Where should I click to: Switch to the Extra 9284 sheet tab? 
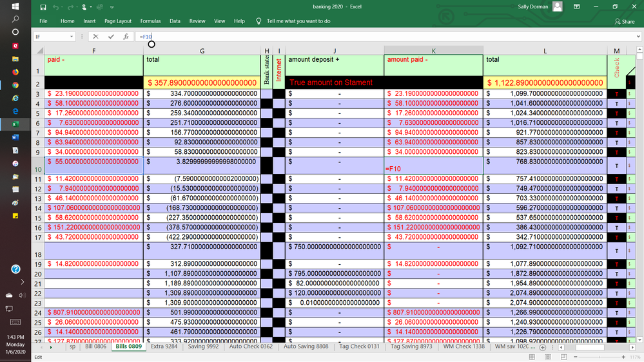coord(164,347)
